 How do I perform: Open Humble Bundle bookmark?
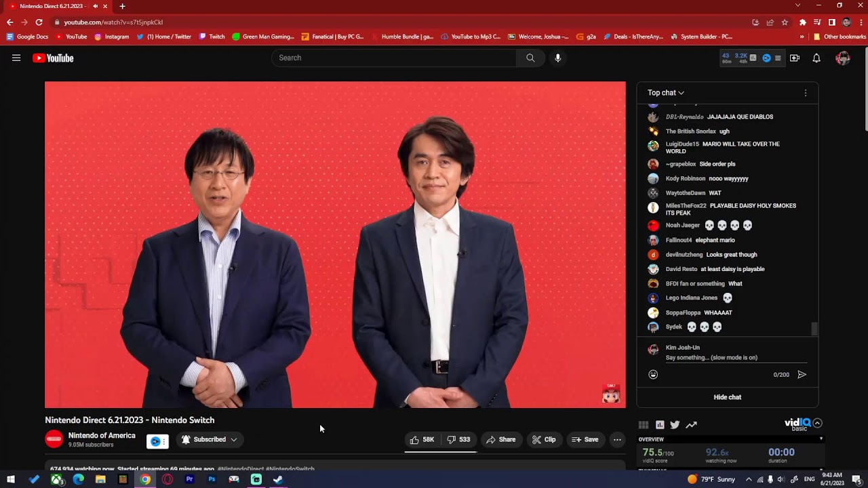(403, 37)
